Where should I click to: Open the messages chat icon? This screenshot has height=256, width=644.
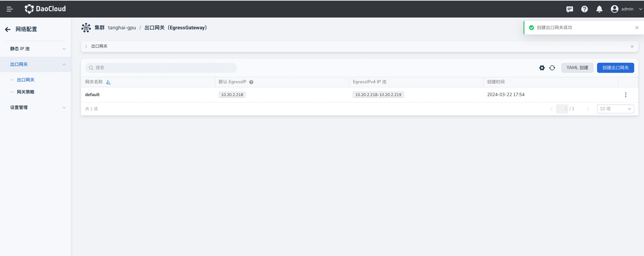point(569,9)
